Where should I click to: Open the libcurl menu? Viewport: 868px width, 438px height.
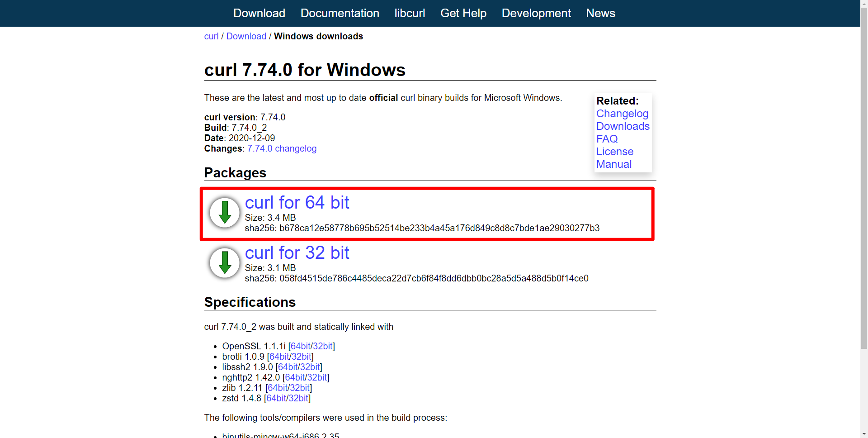(x=410, y=13)
